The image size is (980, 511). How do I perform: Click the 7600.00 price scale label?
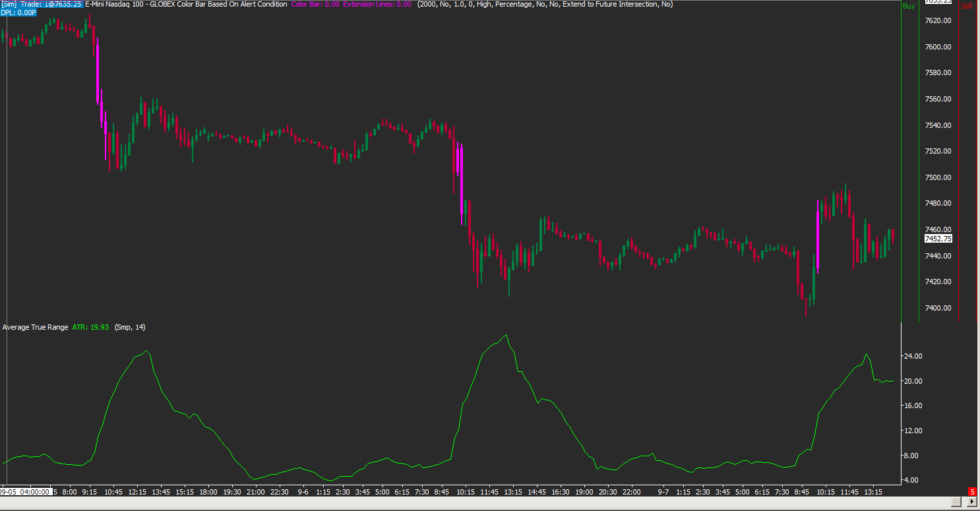click(938, 47)
